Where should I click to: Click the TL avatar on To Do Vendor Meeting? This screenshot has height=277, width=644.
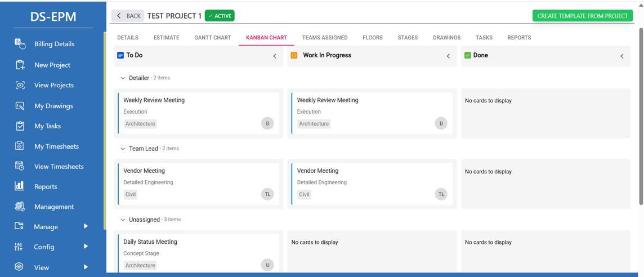(267, 194)
